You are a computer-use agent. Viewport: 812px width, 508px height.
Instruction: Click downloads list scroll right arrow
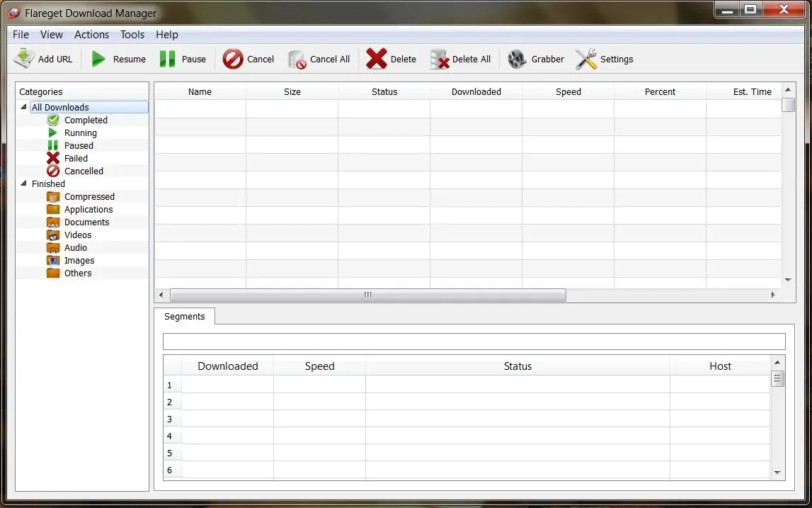point(773,295)
